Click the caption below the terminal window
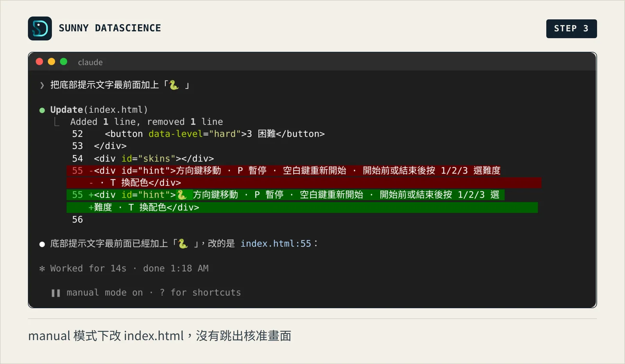625x364 pixels. (160, 336)
